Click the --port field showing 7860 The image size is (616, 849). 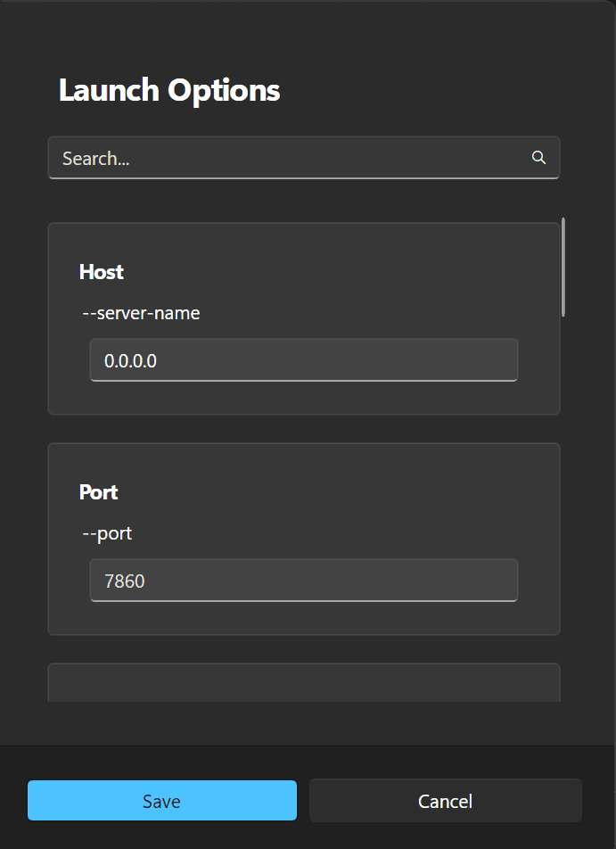[304, 581]
